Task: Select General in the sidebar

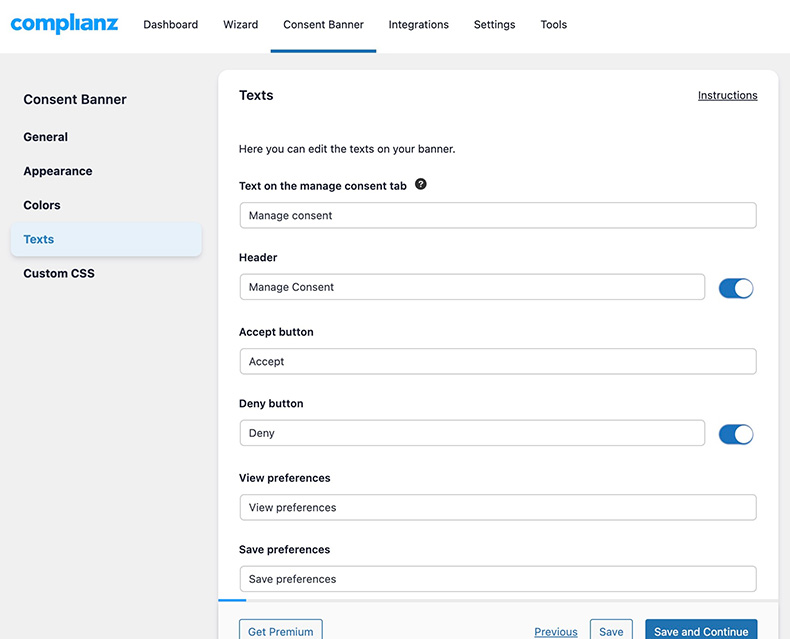Action: point(45,137)
